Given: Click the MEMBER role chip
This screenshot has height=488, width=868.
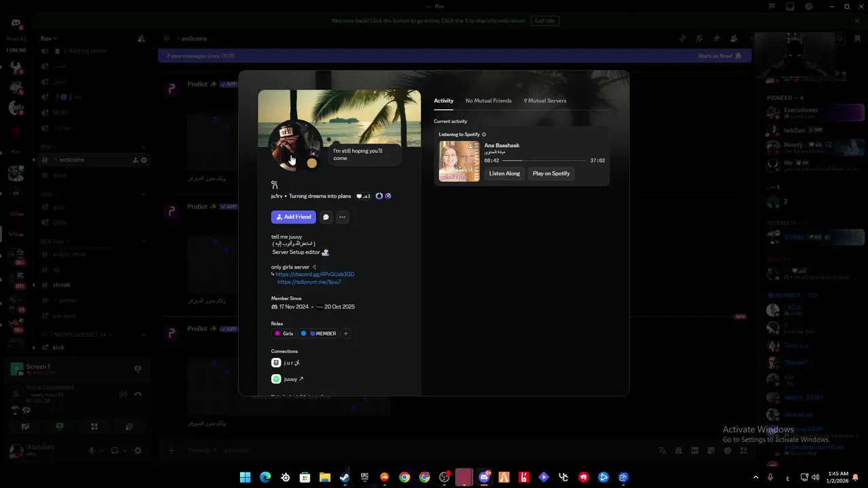Looking at the screenshot, I should (x=319, y=333).
